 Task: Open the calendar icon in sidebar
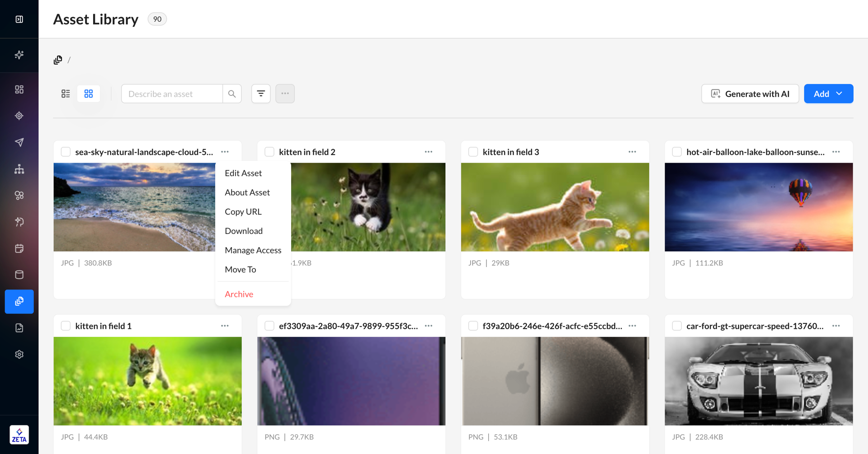[x=19, y=248]
